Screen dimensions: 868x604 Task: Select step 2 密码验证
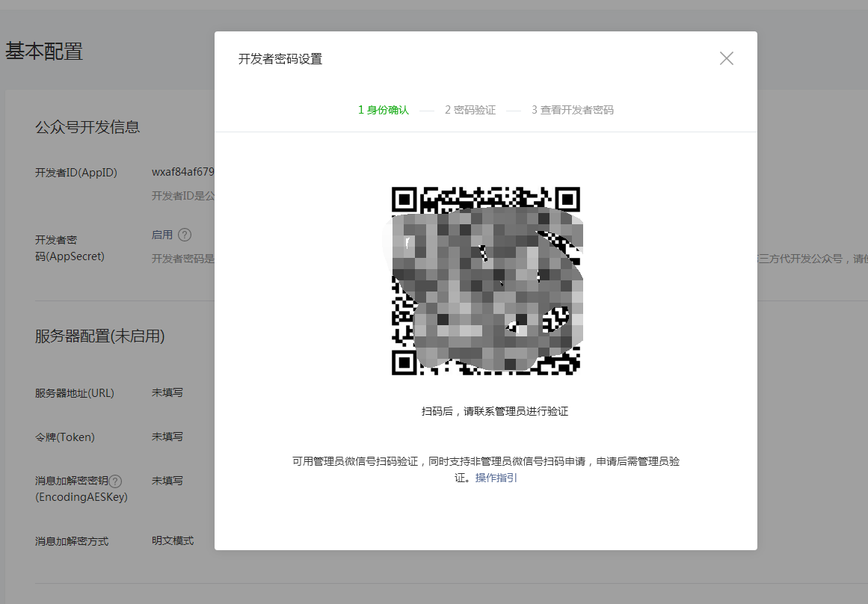tap(470, 110)
